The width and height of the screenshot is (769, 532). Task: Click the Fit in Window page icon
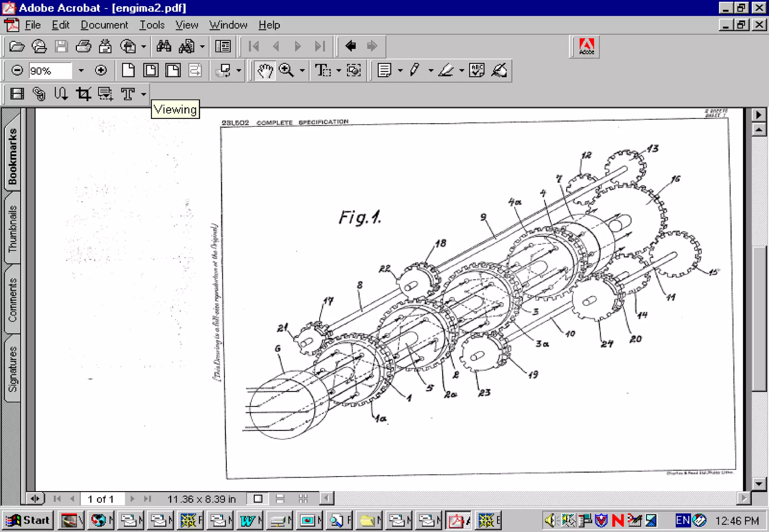click(x=151, y=71)
